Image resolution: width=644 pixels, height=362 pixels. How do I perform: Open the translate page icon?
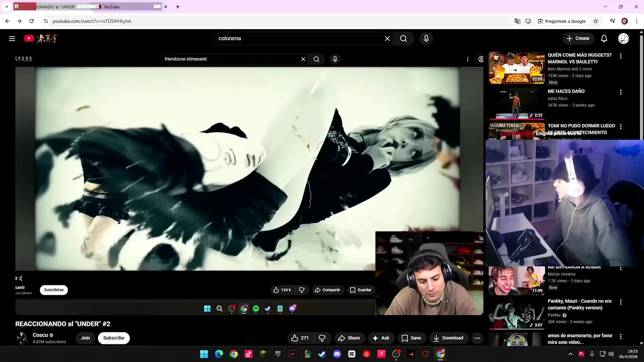coord(517,21)
